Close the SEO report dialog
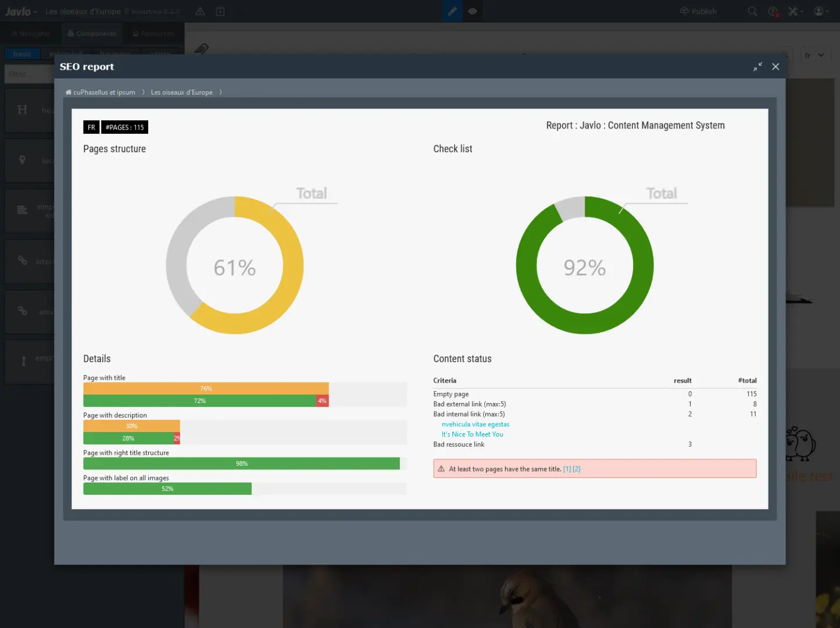Image resolution: width=840 pixels, height=628 pixels. pos(775,67)
